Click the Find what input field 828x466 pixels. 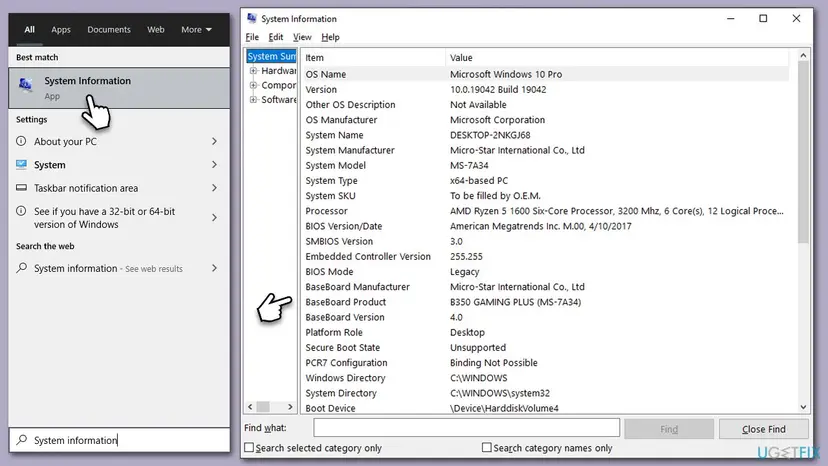coord(466,428)
